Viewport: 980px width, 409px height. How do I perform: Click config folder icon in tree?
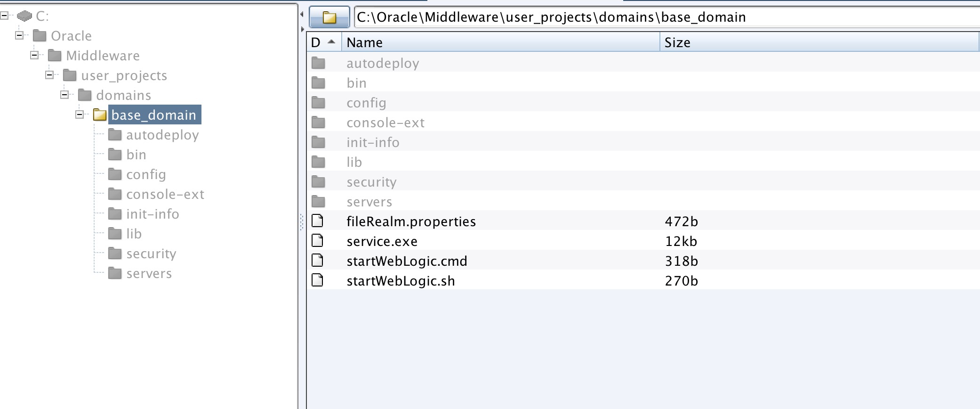tap(115, 174)
